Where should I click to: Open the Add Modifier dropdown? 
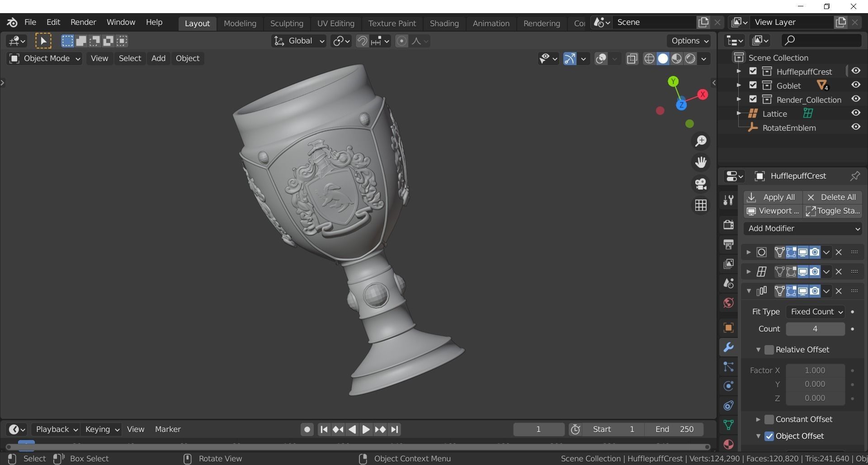pyautogui.click(x=803, y=228)
